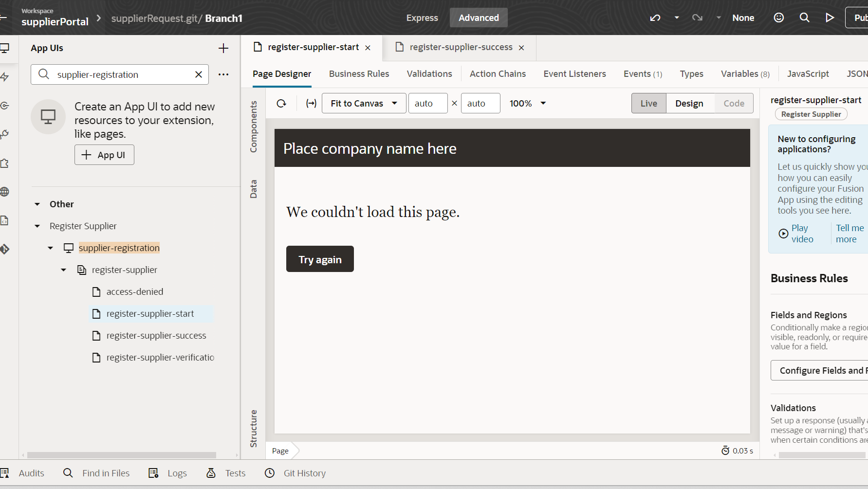Screen dimensions: 868x489
Task: Click the plus icon beside App UIs
Action: (x=223, y=48)
